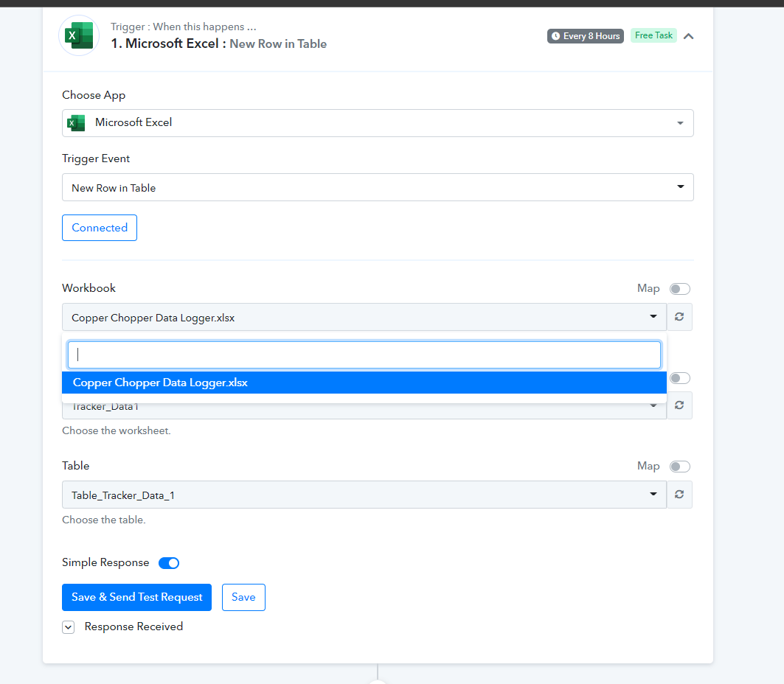This screenshot has height=684, width=784.
Task: Click Save & Send Test Request button
Action: click(x=136, y=597)
